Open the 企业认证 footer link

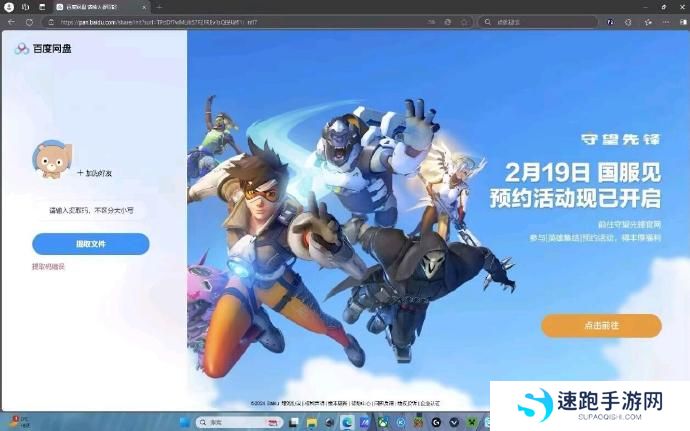click(x=430, y=403)
